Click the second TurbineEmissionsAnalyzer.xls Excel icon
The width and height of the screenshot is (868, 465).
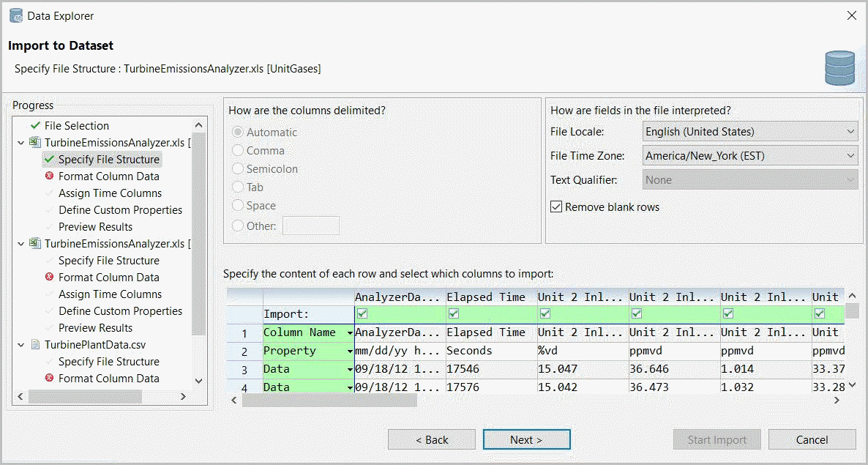point(34,244)
